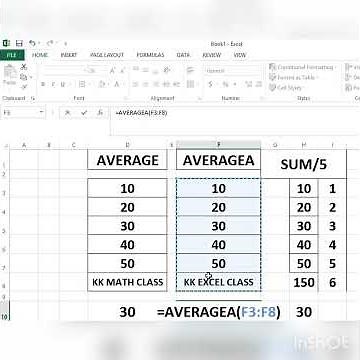360x360 pixels.
Task: Click the Fill Color bucket icon
Action: point(101,85)
